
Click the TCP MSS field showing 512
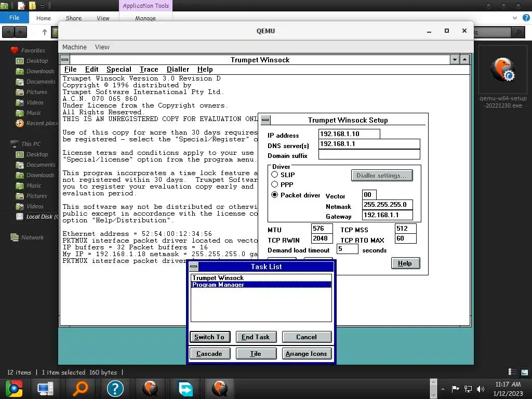click(405, 229)
